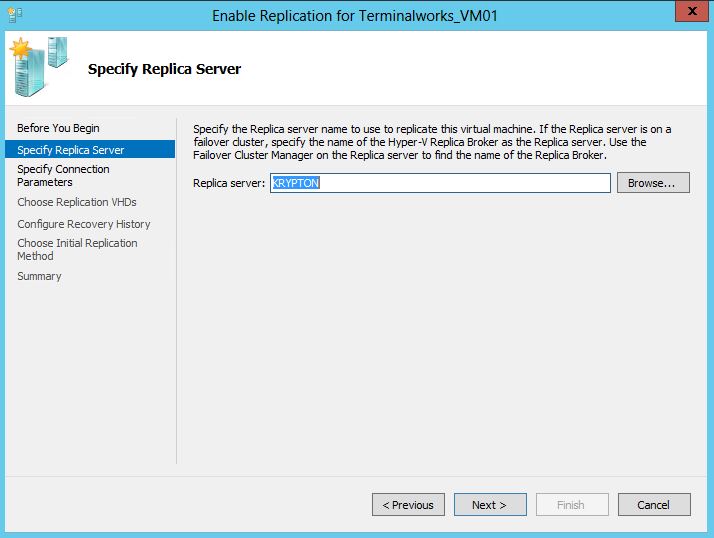Click the highlighted KRYPTON text
714x538 pixels.
tap(296, 183)
